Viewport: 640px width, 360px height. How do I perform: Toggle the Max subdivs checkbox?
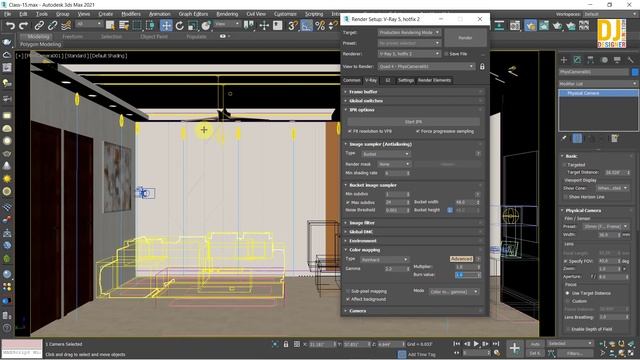pyautogui.click(x=348, y=202)
